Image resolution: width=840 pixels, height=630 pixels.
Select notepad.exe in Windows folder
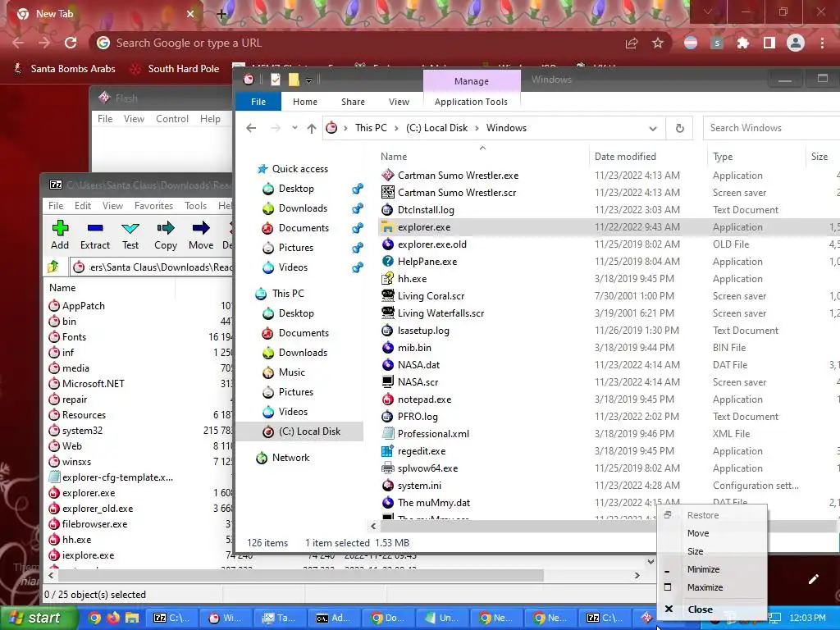(424, 399)
